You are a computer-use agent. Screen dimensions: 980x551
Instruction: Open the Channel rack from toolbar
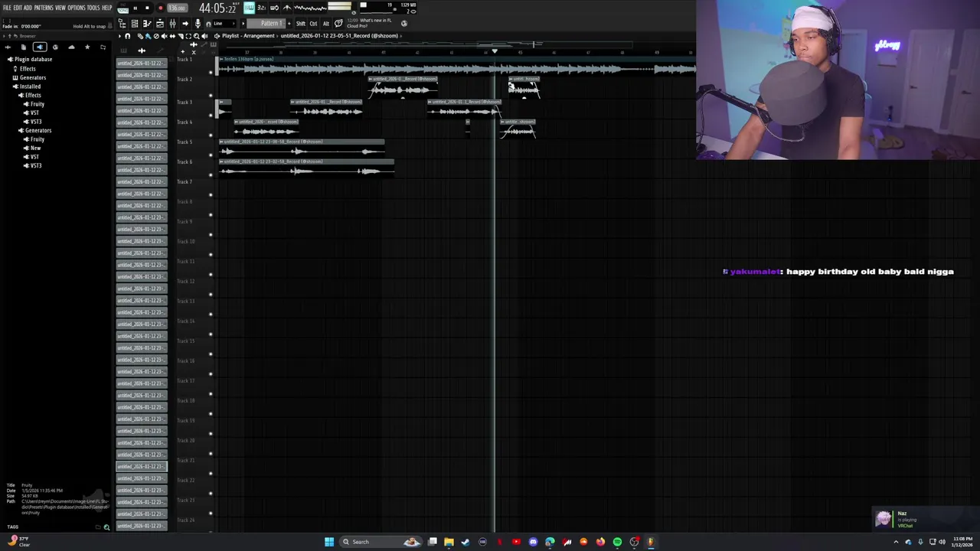pyautogui.click(x=135, y=24)
